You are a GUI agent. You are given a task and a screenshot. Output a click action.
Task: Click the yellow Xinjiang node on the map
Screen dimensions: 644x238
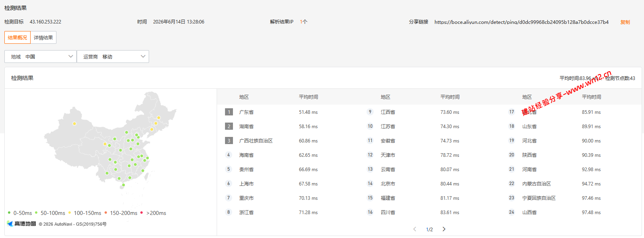[x=74, y=123]
